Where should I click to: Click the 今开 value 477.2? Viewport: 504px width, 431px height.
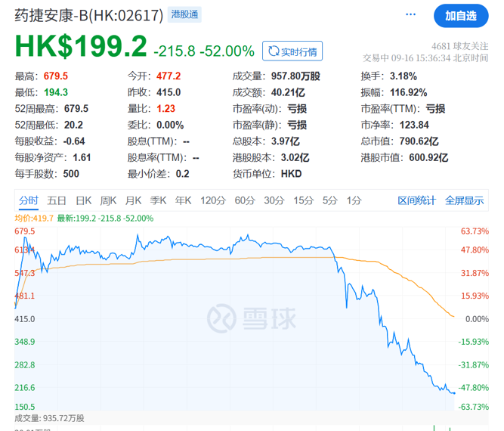coord(169,76)
